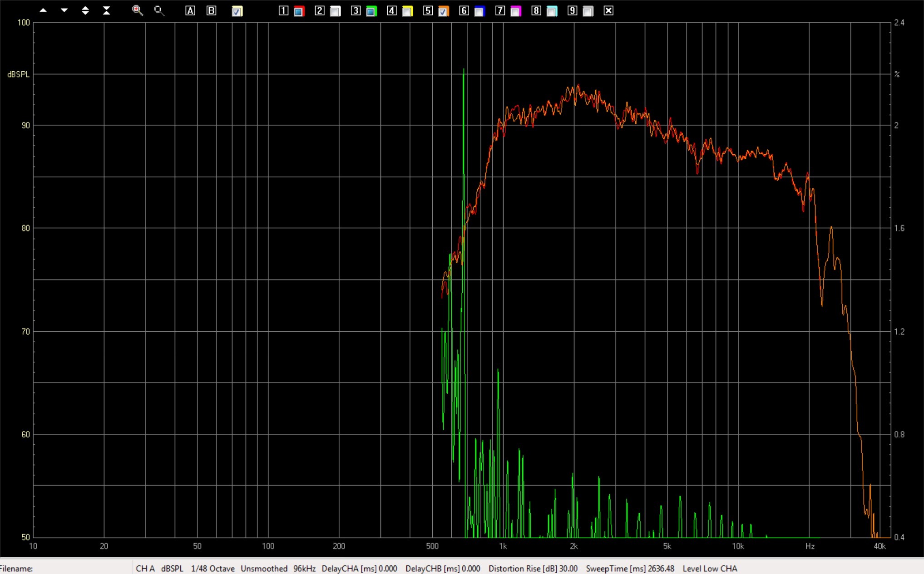
Task: Select overlay slot 6
Action: [x=464, y=10]
